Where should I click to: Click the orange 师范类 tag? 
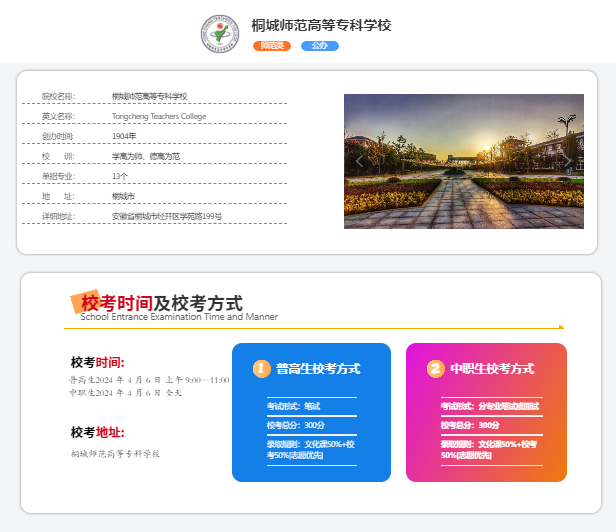tap(272, 46)
